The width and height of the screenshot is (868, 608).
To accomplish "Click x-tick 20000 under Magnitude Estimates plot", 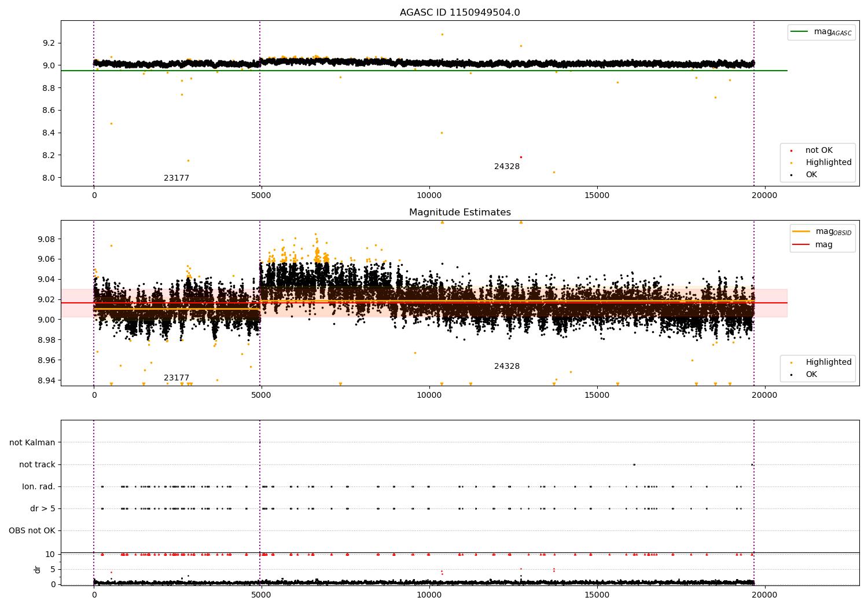I will 765,395.
